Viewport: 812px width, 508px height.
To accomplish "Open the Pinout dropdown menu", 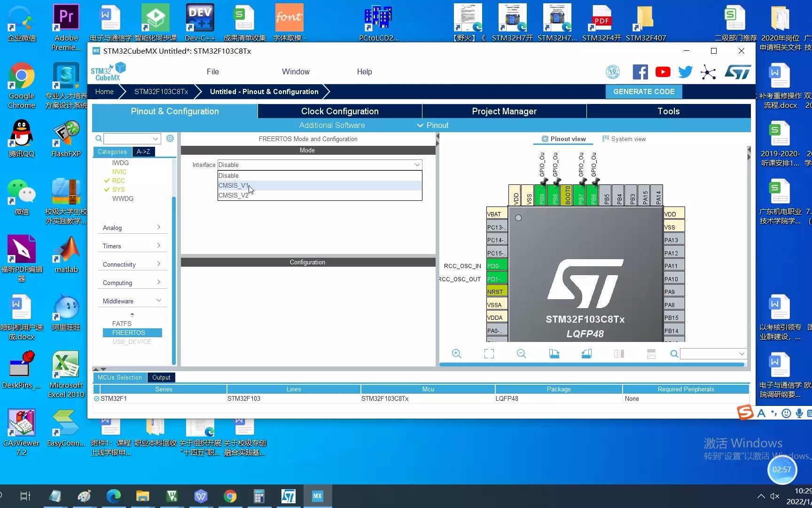I will 433,125.
